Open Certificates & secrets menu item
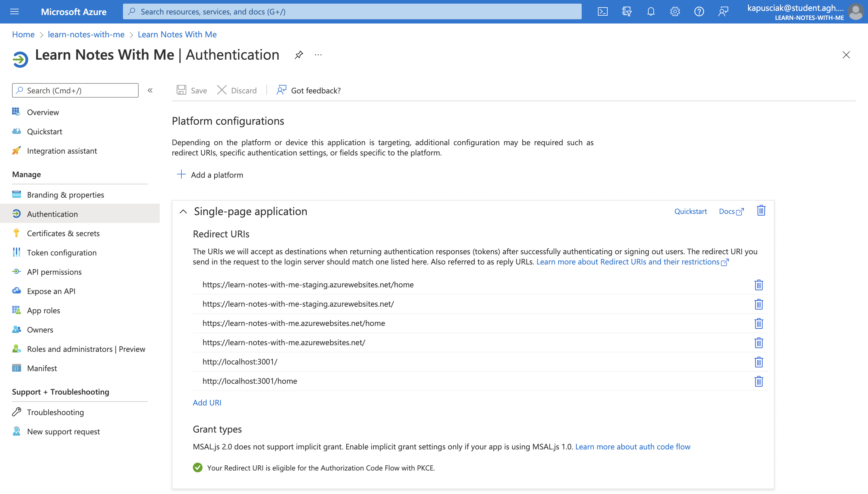Viewport: 868px width, 494px height. (x=63, y=233)
